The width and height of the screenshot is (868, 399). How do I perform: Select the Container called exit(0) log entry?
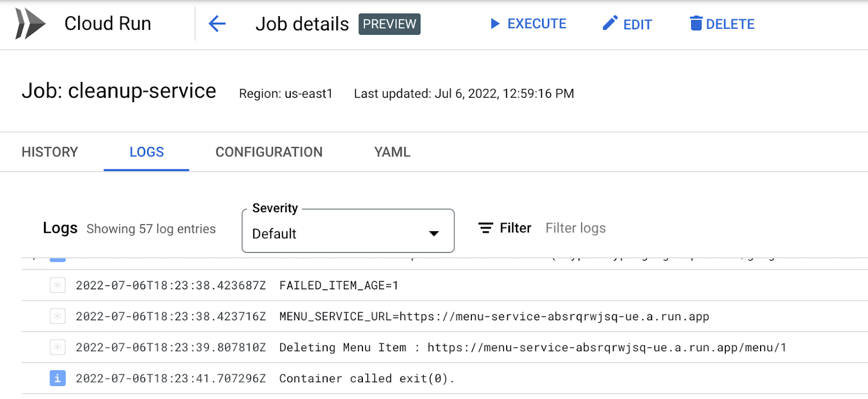point(367,378)
